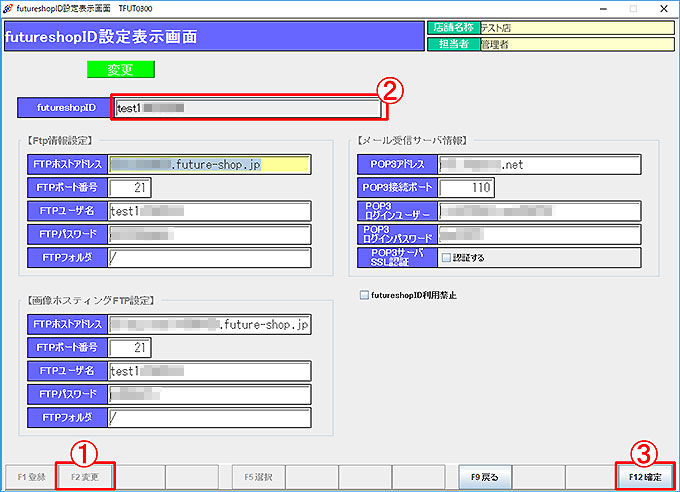Click the 店舗名称 field showing テスト店
The image size is (680, 492).
pos(577,28)
